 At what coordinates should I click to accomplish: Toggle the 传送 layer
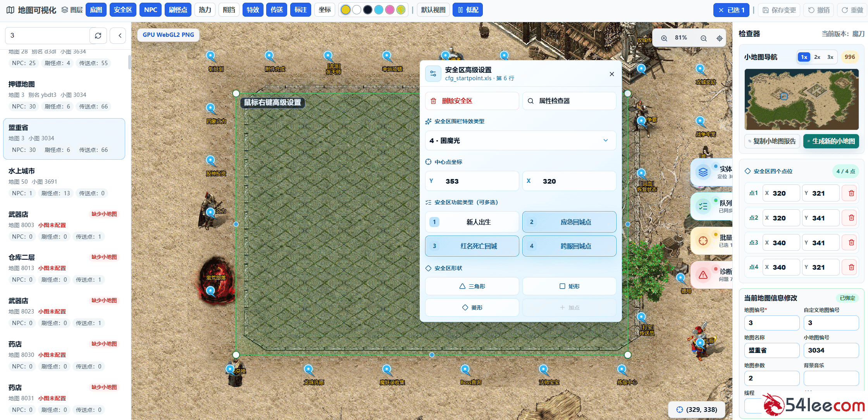click(x=277, y=10)
